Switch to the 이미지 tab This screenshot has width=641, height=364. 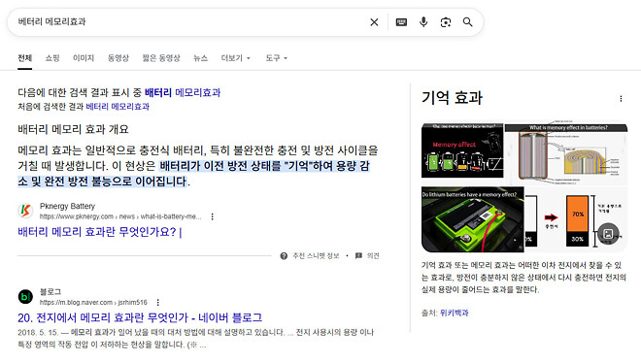pos(84,58)
